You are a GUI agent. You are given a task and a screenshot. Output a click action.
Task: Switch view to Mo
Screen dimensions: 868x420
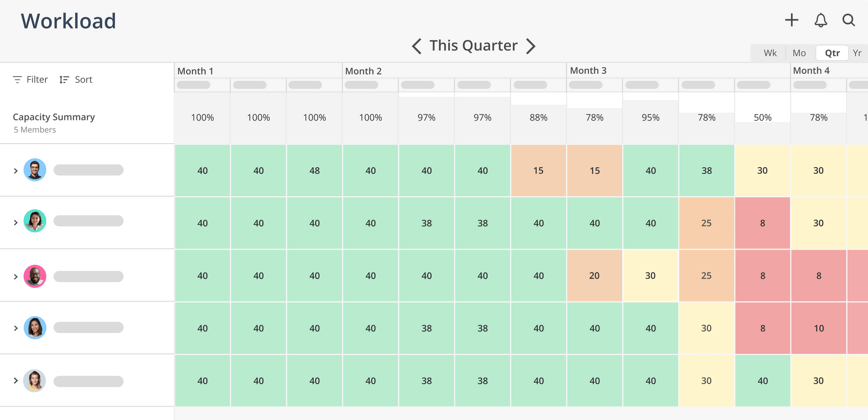click(x=799, y=53)
